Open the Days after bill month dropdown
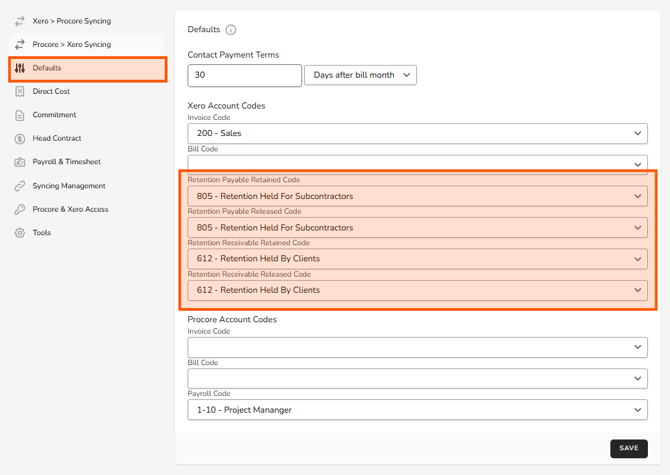This screenshot has width=670, height=475. click(x=360, y=75)
